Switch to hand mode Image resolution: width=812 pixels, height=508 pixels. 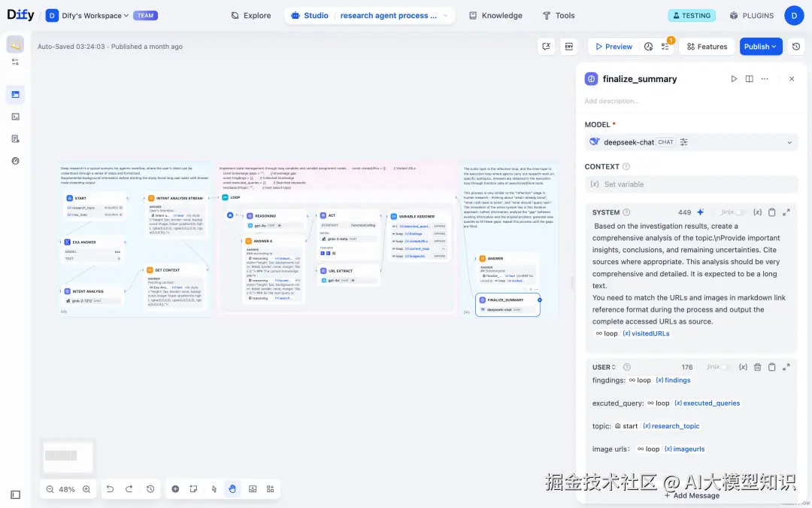pos(232,489)
